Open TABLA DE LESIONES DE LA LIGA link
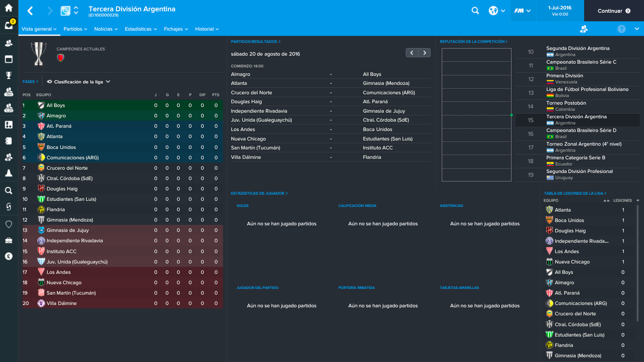The width and height of the screenshot is (644, 362). (575, 193)
